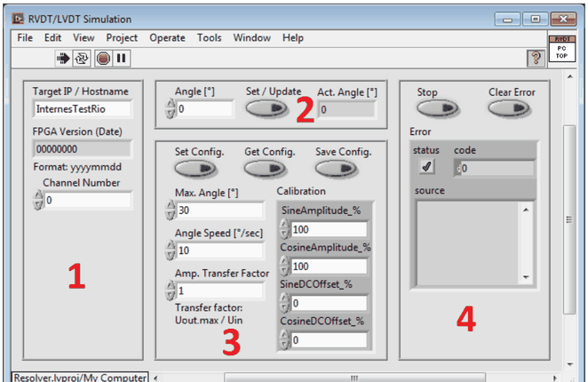Viewport: 588px width, 382px height.
Task: Click the Act. Angle [°] indicator field
Action: (347, 109)
